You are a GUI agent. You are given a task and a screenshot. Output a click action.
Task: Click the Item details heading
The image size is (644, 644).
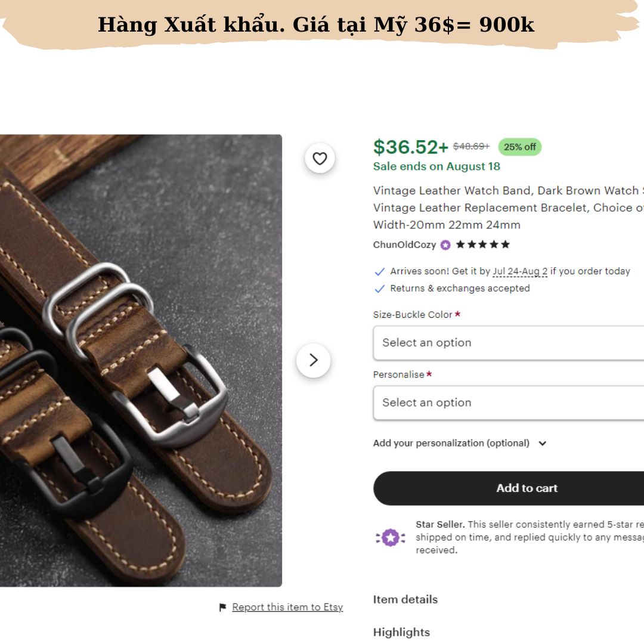point(405,600)
